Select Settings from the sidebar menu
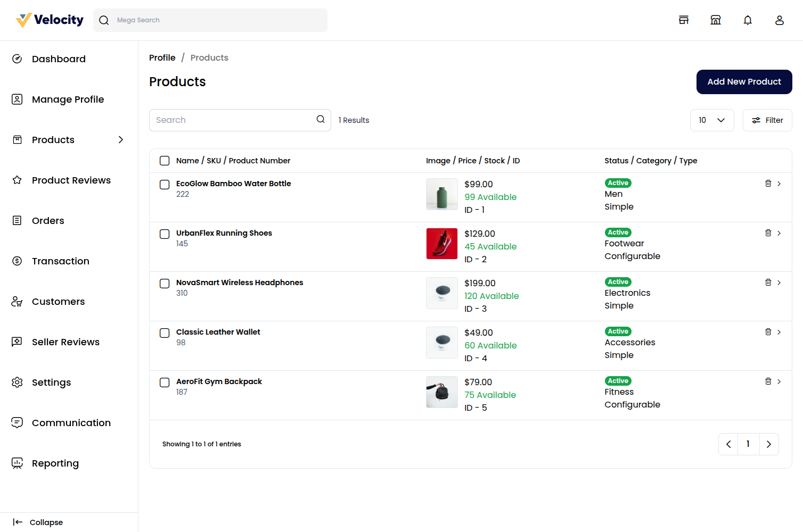 click(17, 382)
